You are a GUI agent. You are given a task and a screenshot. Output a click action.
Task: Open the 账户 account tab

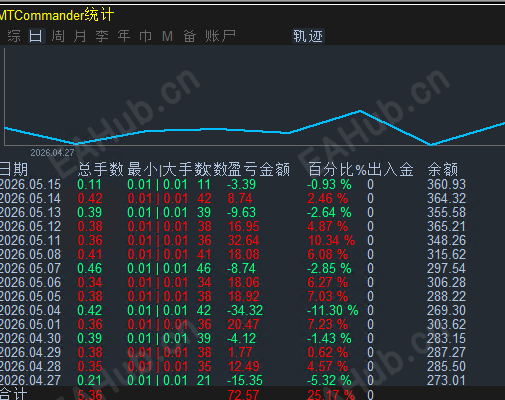[x=220, y=36]
